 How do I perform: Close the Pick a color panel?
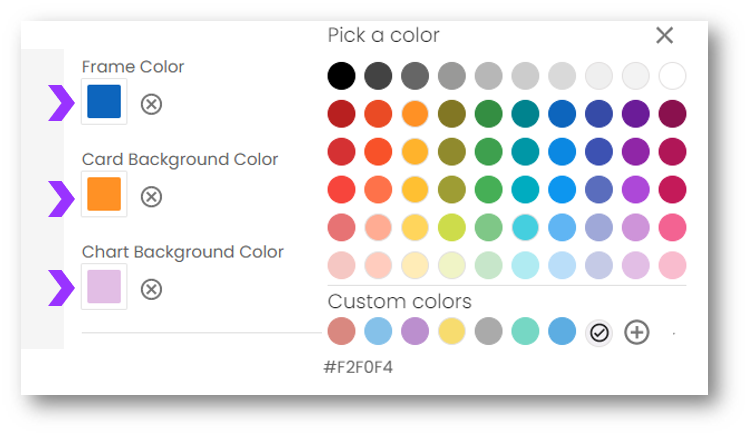coord(664,36)
